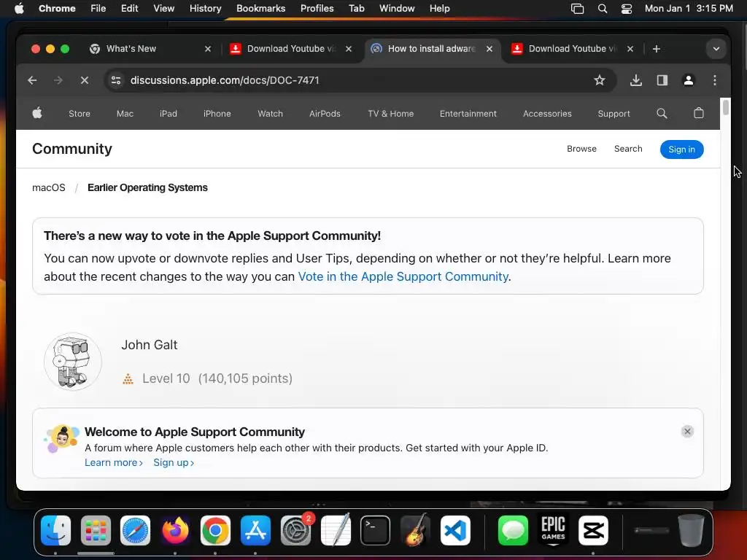Open a new tab with plus button

coord(656,49)
